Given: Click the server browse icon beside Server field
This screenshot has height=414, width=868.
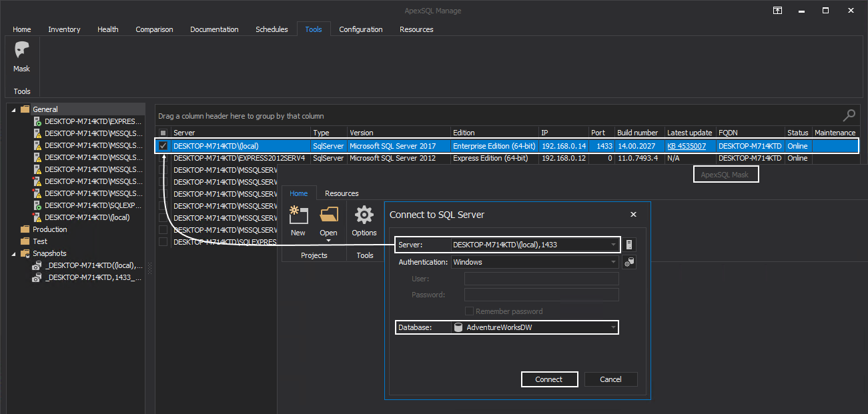Looking at the screenshot, I should [x=628, y=245].
